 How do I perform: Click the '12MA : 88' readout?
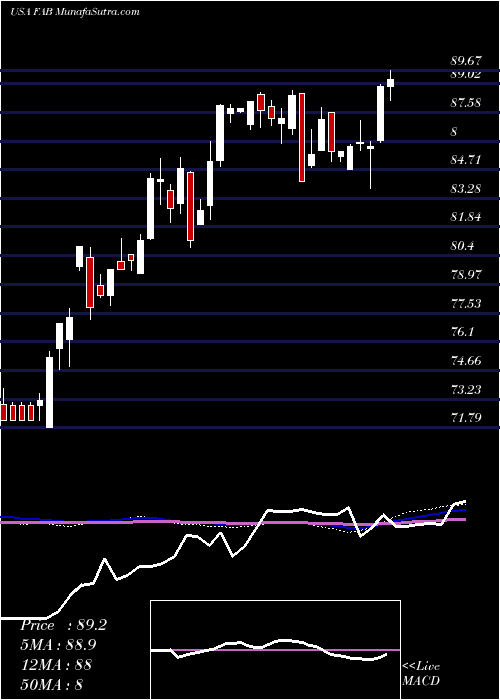(56, 664)
